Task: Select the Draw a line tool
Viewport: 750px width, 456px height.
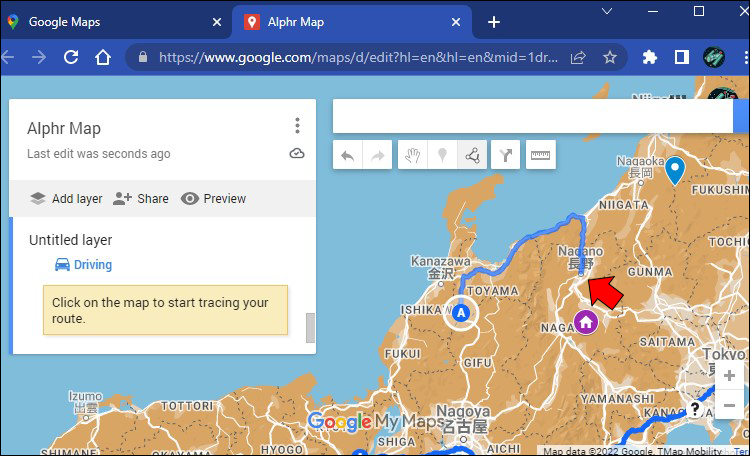Action: 472,155
